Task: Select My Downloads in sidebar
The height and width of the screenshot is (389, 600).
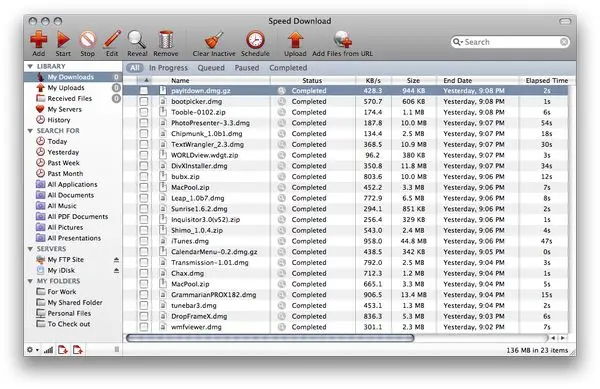Action: click(x=73, y=77)
